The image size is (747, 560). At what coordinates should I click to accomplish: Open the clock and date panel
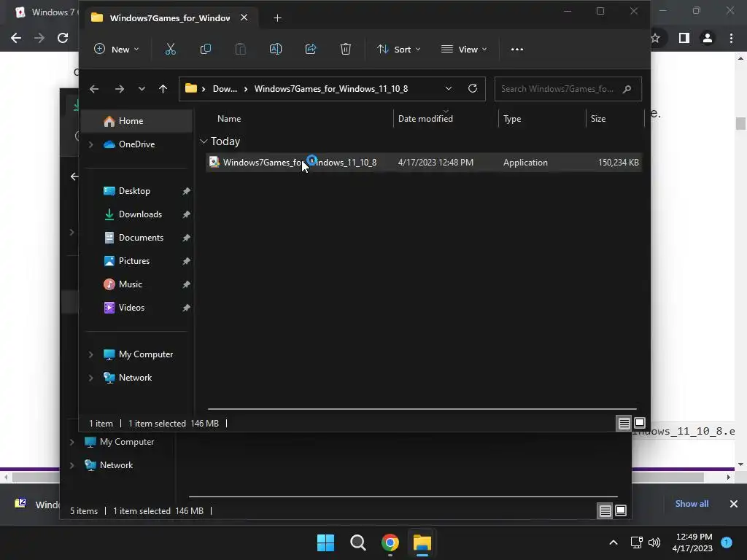pos(692,542)
